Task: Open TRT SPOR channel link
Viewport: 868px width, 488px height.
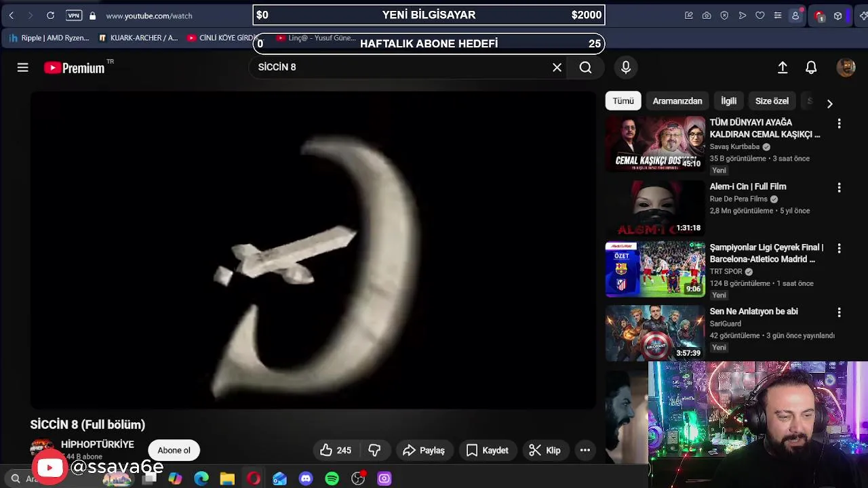Action: 726,271
